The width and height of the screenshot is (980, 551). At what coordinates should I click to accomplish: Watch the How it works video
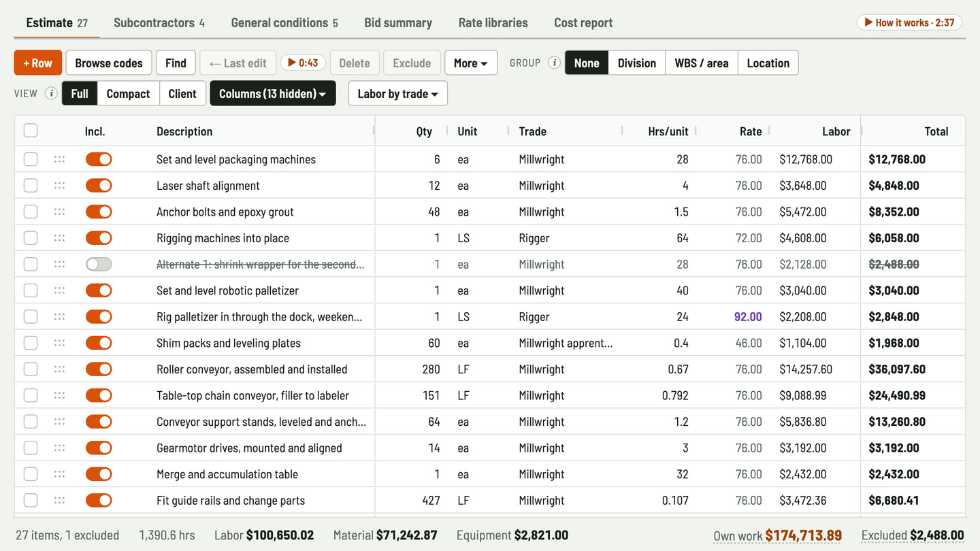point(909,22)
